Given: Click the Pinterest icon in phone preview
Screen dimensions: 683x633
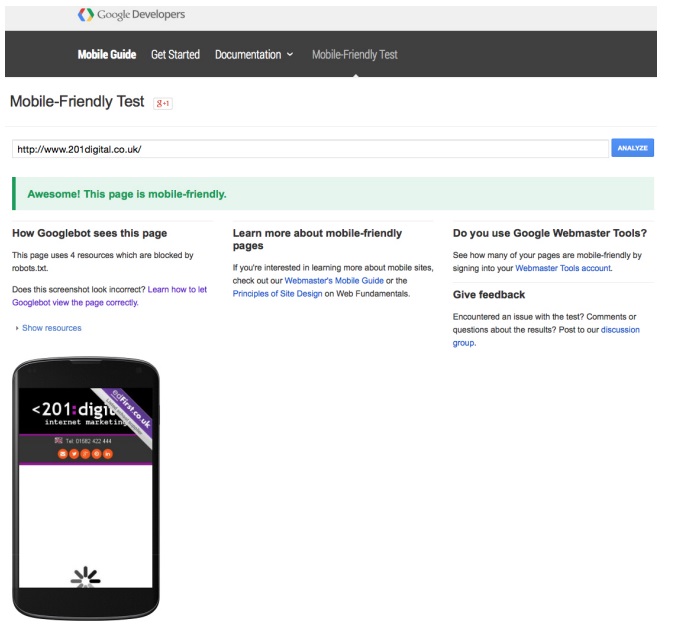Looking at the screenshot, I should pyautogui.click(x=96, y=454).
